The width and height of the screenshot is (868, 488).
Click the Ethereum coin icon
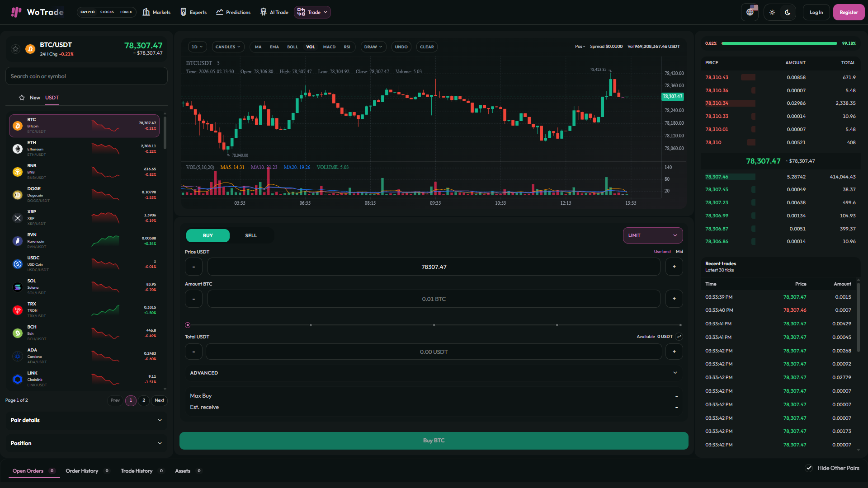pos(18,149)
